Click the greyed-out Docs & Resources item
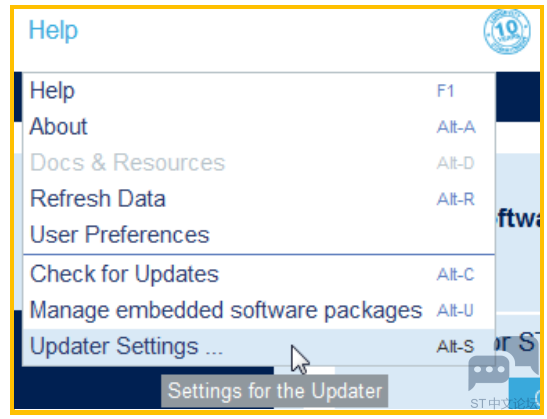547x419 pixels. [x=259, y=163]
